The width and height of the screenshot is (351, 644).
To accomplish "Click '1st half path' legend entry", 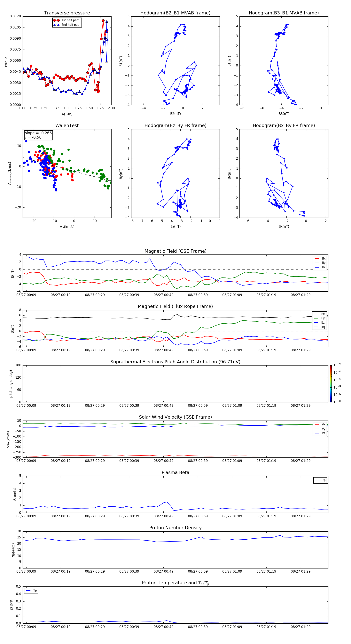I will 66,20.
